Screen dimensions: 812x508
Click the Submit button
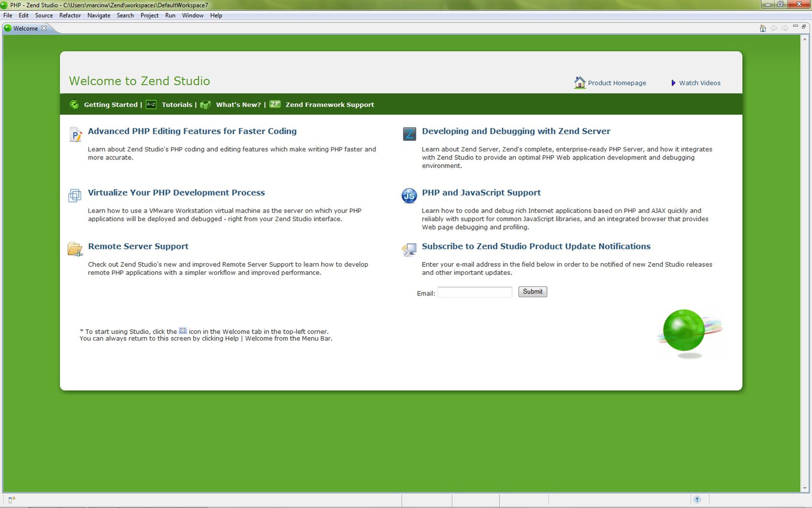coord(533,292)
